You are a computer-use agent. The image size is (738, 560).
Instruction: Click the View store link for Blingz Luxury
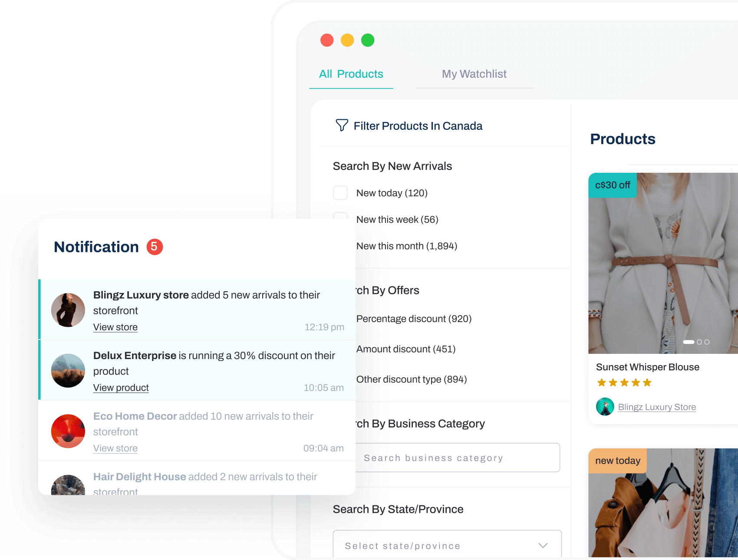[115, 327]
